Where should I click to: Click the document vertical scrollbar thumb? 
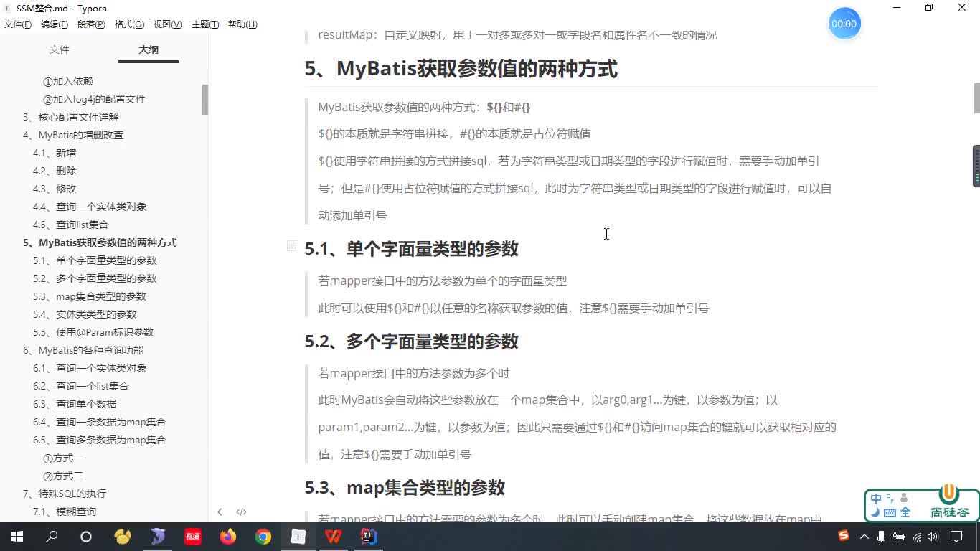click(x=976, y=98)
